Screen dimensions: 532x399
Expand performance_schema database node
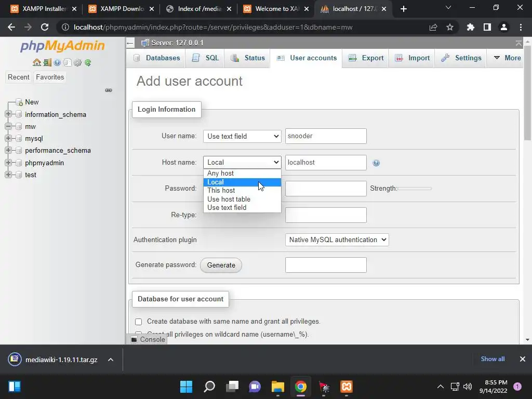(8, 150)
